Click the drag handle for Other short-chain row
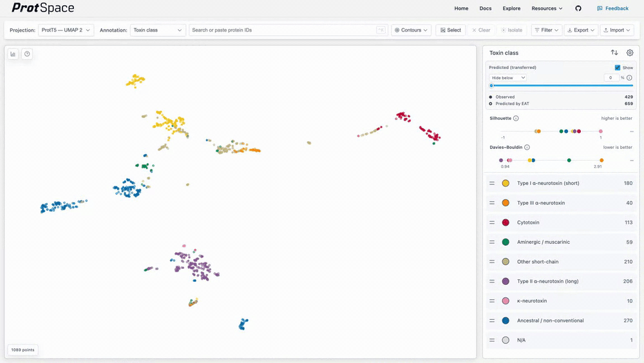The width and height of the screenshot is (644, 363). pyautogui.click(x=492, y=262)
